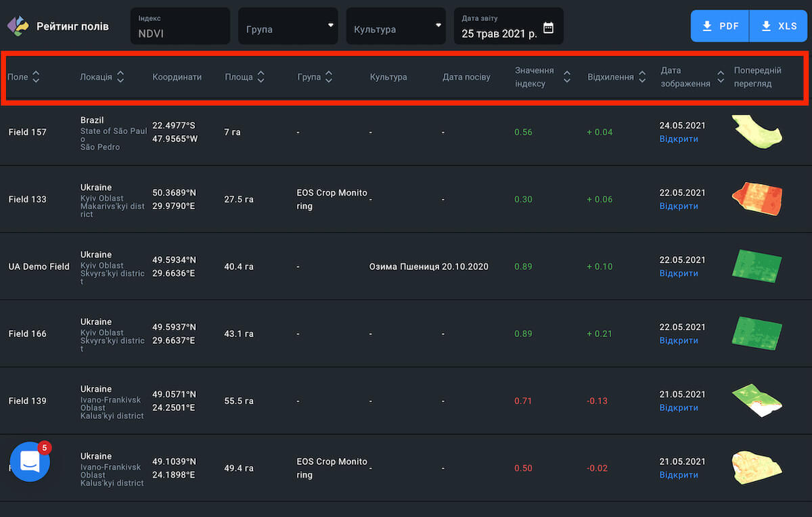Open the Індекс NDVI selector

click(180, 26)
